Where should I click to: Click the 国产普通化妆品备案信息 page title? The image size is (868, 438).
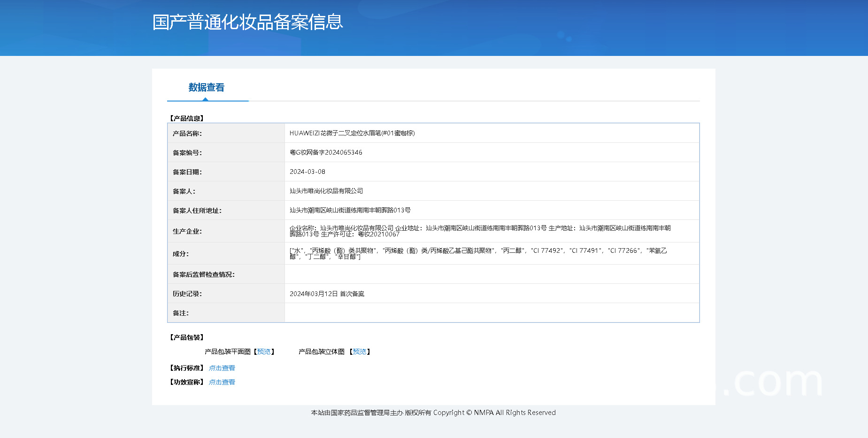pyautogui.click(x=248, y=22)
